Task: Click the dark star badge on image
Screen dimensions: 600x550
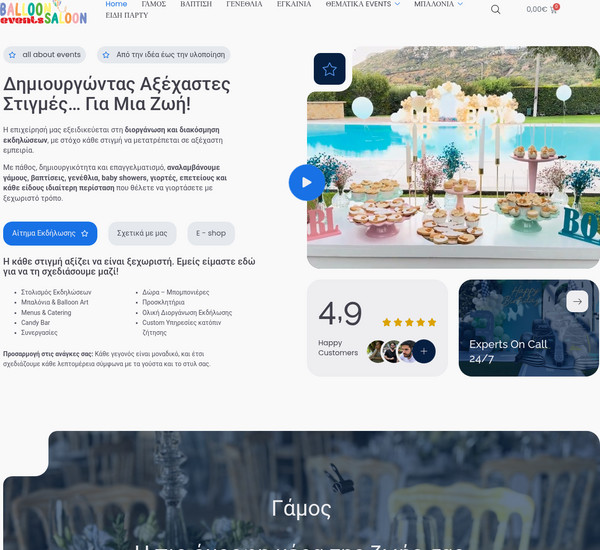Action: point(329,69)
